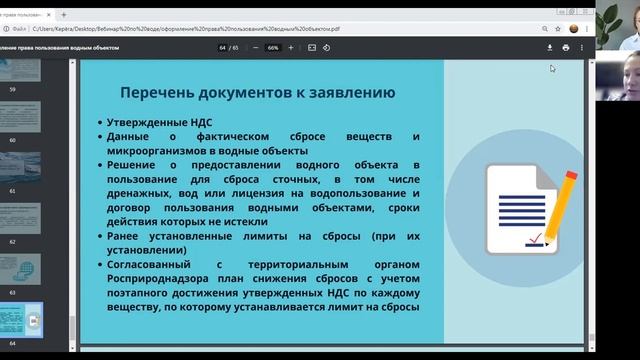The image size is (640, 360).
Task: Open a new browser tab
Action: point(64,15)
